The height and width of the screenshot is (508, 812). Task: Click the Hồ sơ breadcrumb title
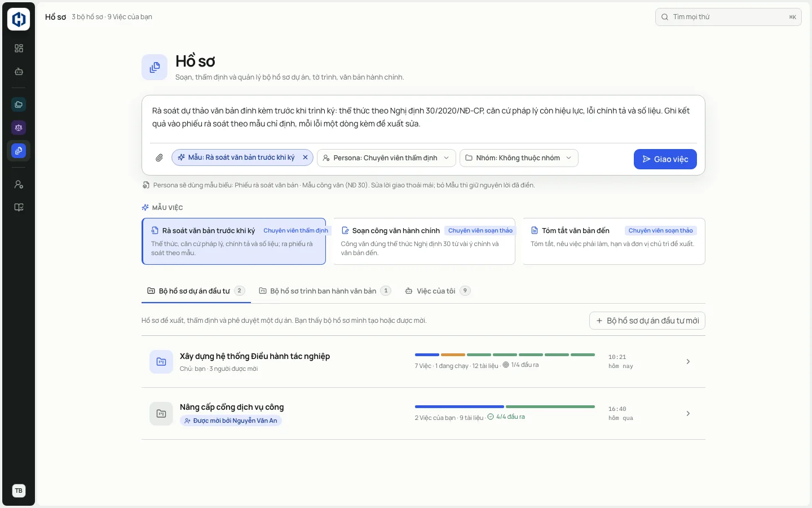click(55, 17)
